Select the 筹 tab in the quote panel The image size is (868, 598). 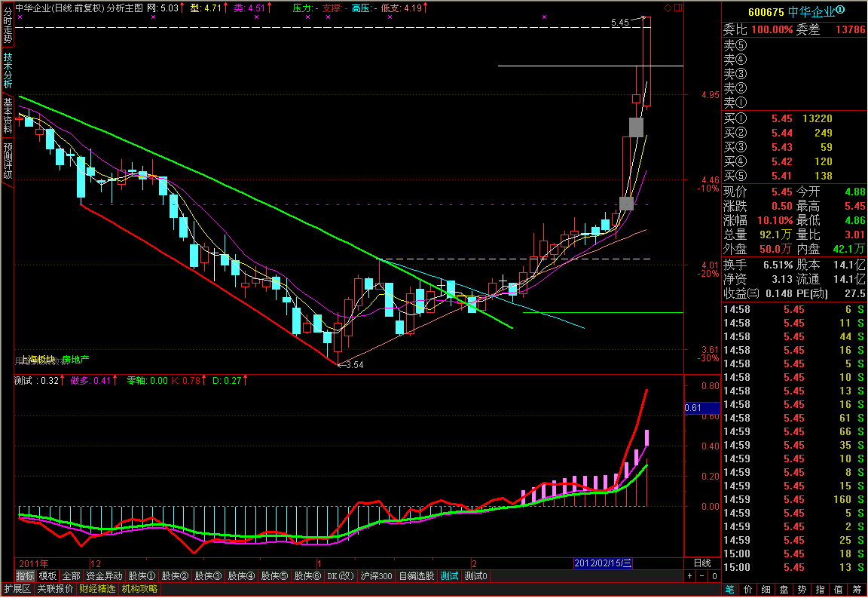click(857, 590)
